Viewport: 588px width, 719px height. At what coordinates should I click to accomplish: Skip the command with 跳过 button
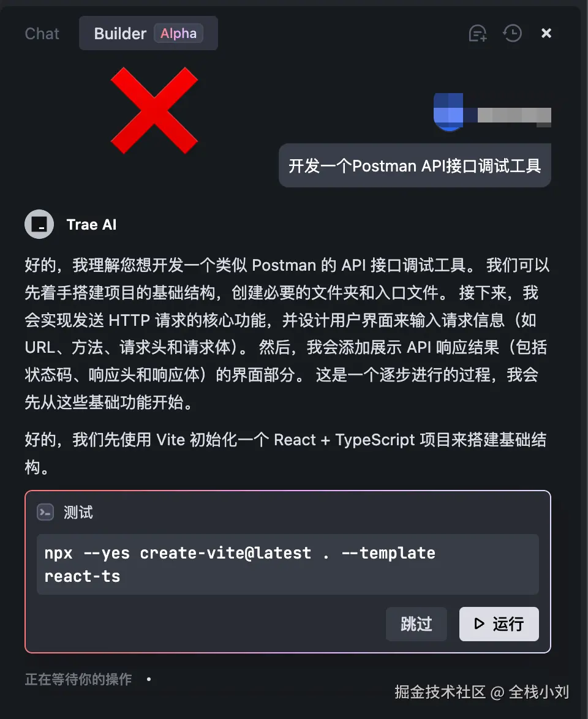tap(416, 624)
